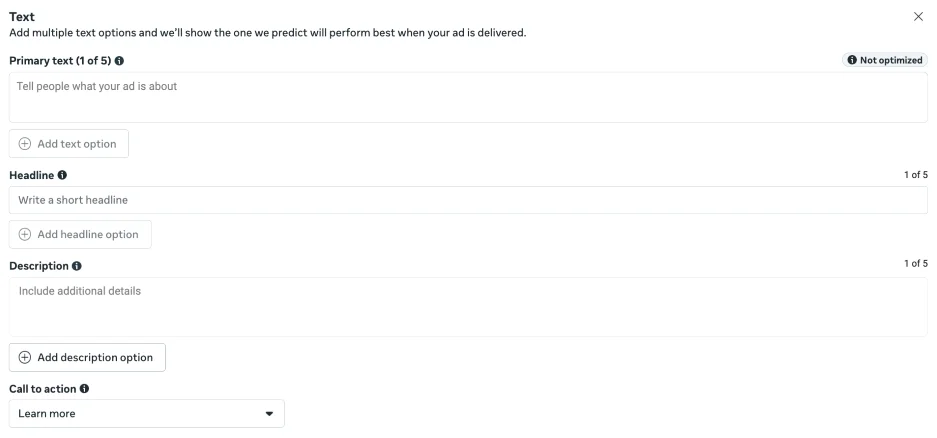This screenshot has width=937, height=438.
Task: Click the Learn more dropdown arrow
Action: click(268, 414)
